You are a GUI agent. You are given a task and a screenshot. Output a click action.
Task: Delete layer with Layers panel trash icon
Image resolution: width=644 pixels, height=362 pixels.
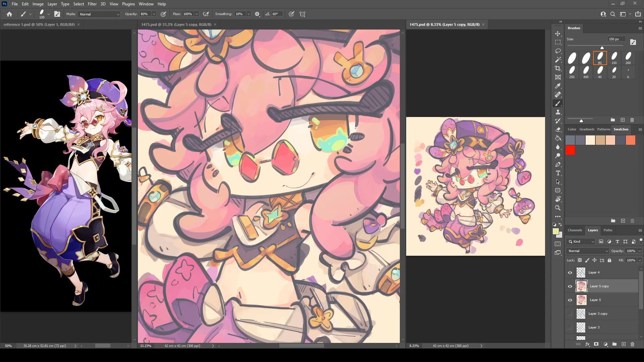coord(632,344)
